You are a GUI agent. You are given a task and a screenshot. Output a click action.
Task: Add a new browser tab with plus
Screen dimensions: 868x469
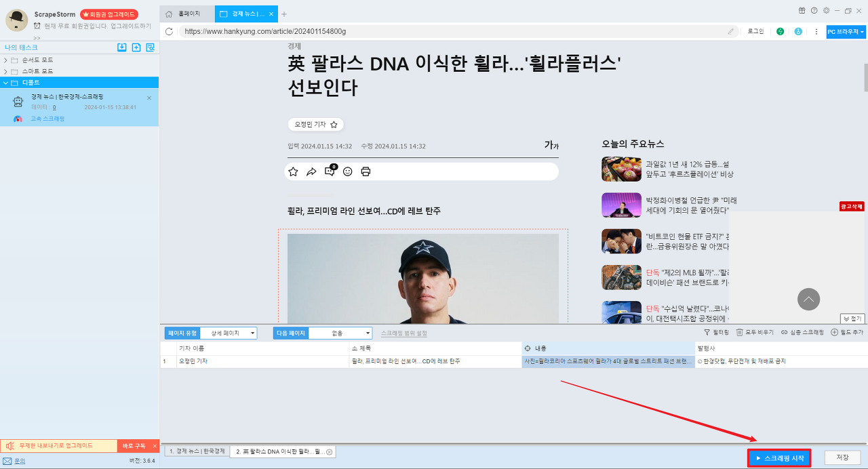[x=284, y=14]
